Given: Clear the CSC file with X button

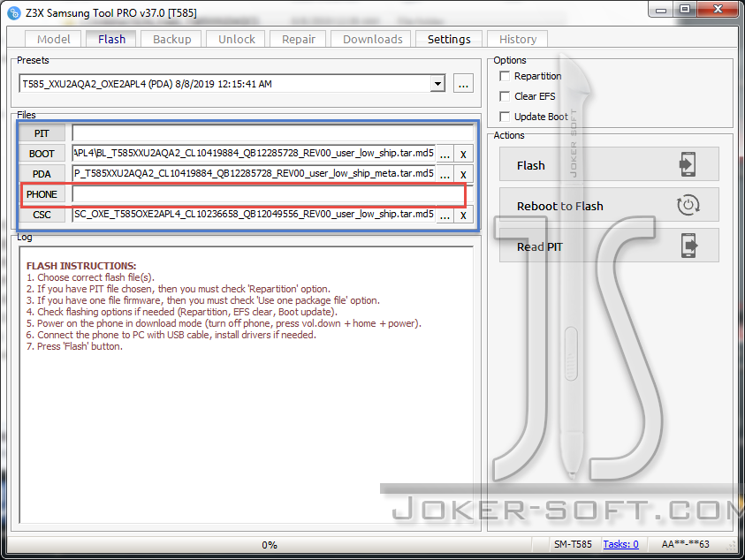Looking at the screenshot, I should click(x=463, y=216).
